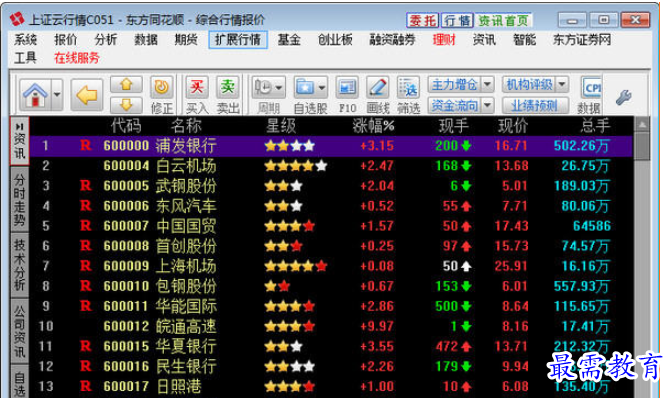
Task: Click the wrench settings icon
Action: click(x=623, y=97)
